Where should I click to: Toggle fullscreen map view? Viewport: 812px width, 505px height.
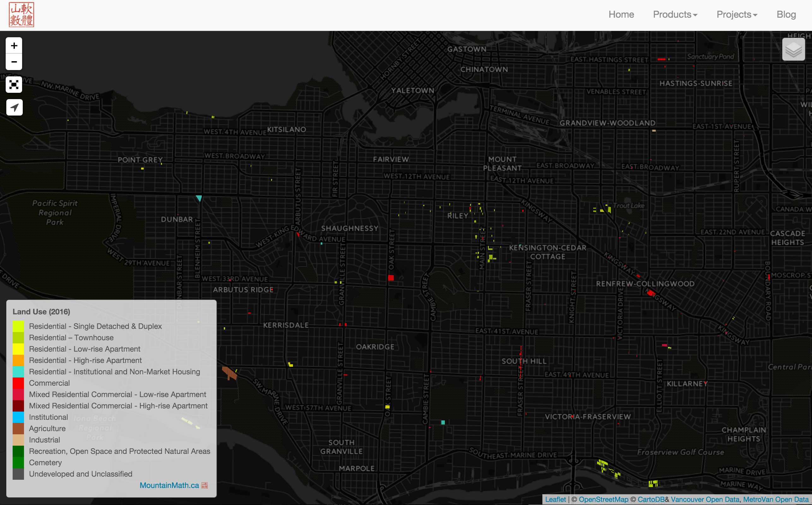point(14,85)
